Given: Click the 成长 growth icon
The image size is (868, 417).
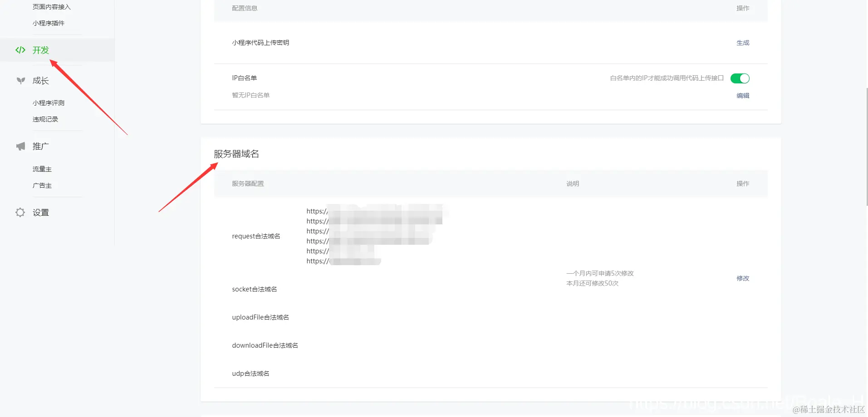Looking at the screenshot, I should tap(20, 80).
